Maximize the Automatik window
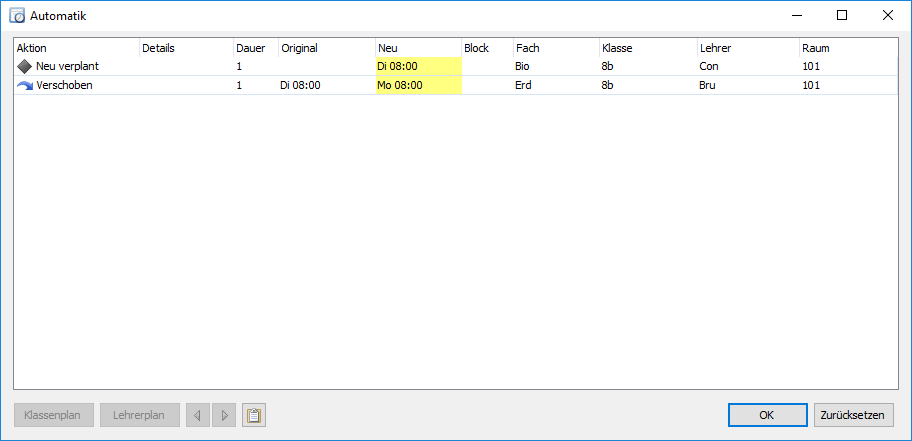The height and width of the screenshot is (441, 912). click(842, 16)
